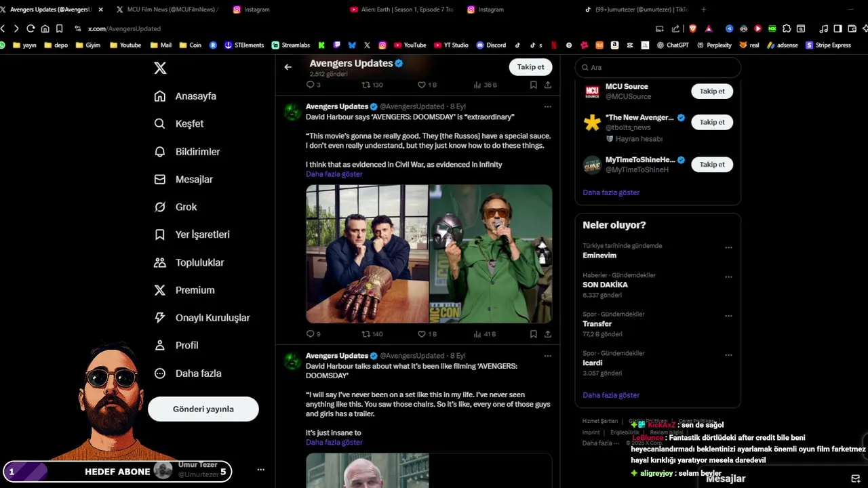Image resolution: width=868 pixels, height=488 pixels.
Task: Switch to MCU Film News tab
Action: pyautogui.click(x=167, y=9)
